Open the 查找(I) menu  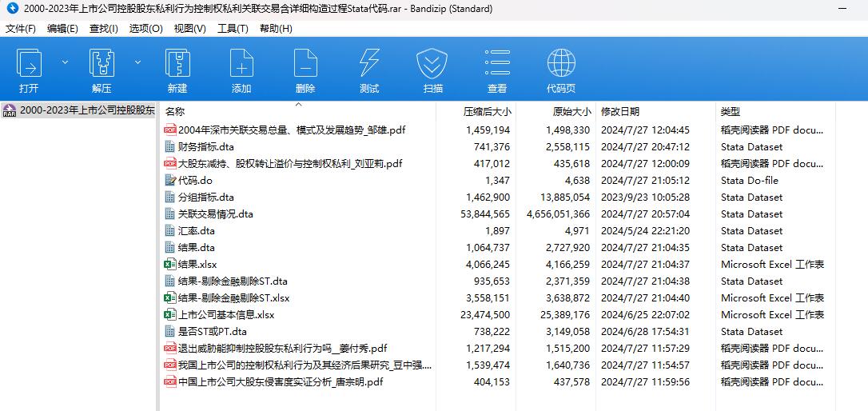click(104, 29)
